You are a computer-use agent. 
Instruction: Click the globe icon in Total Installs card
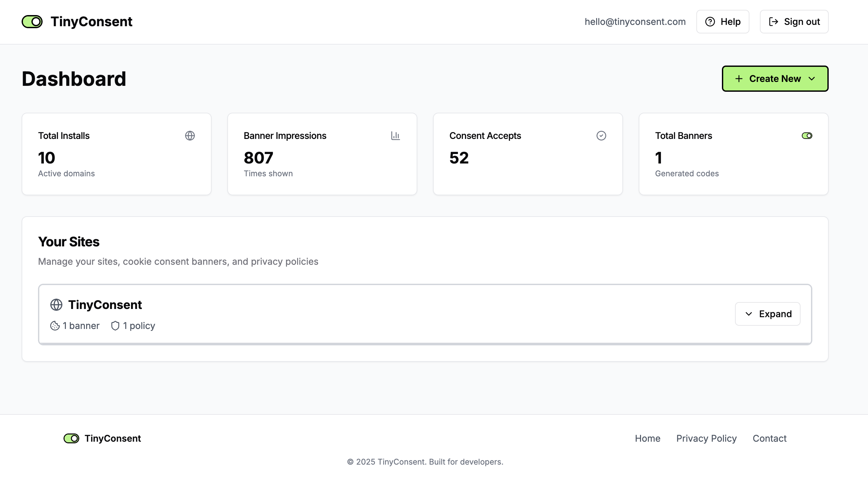pos(190,136)
